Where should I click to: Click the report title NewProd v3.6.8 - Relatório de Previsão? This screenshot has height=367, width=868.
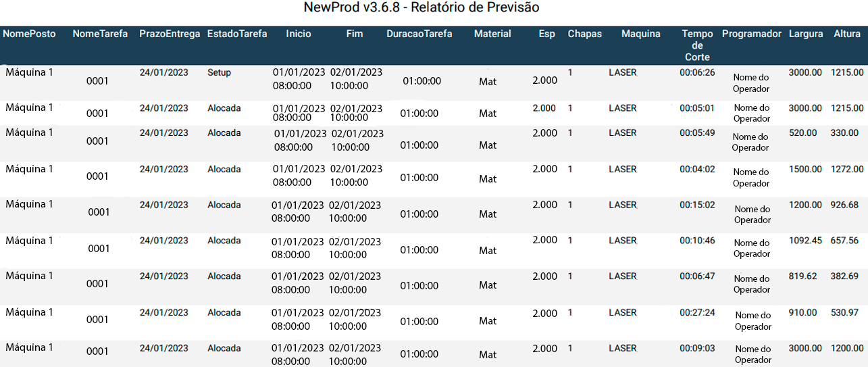[422, 8]
